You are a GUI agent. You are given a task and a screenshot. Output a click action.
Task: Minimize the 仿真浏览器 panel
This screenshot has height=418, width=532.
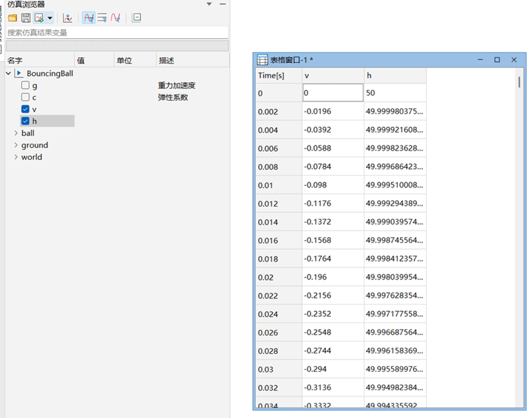[x=223, y=4]
